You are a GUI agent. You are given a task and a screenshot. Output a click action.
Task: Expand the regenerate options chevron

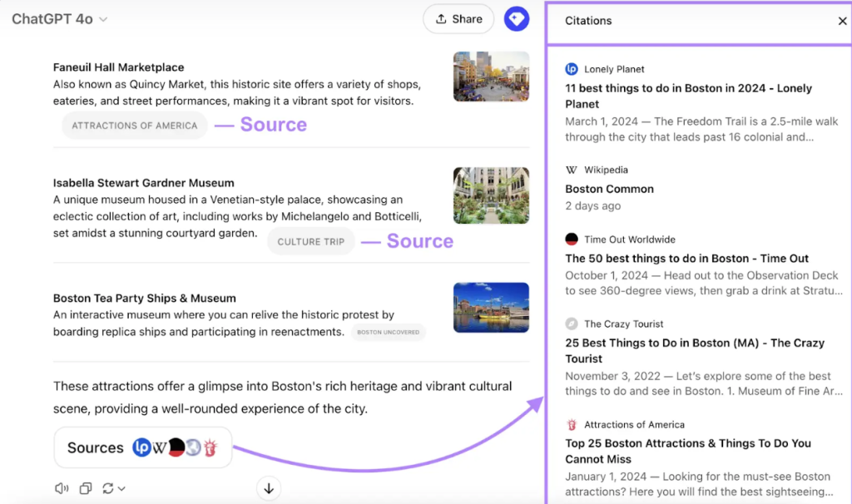[x=121, y=489]
